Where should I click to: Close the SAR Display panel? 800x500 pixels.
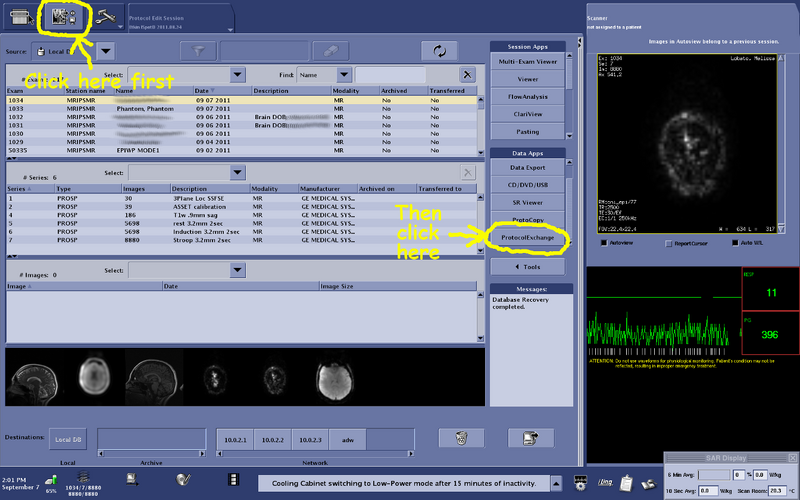pyautogui.click(x=792, y=458)
